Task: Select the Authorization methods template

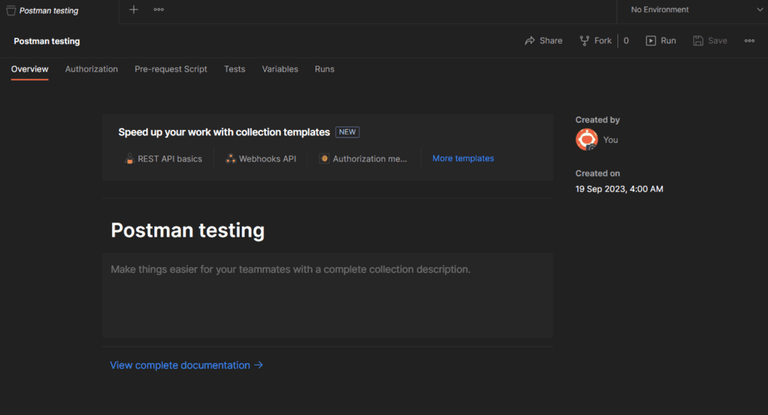Action: point(363,159)
